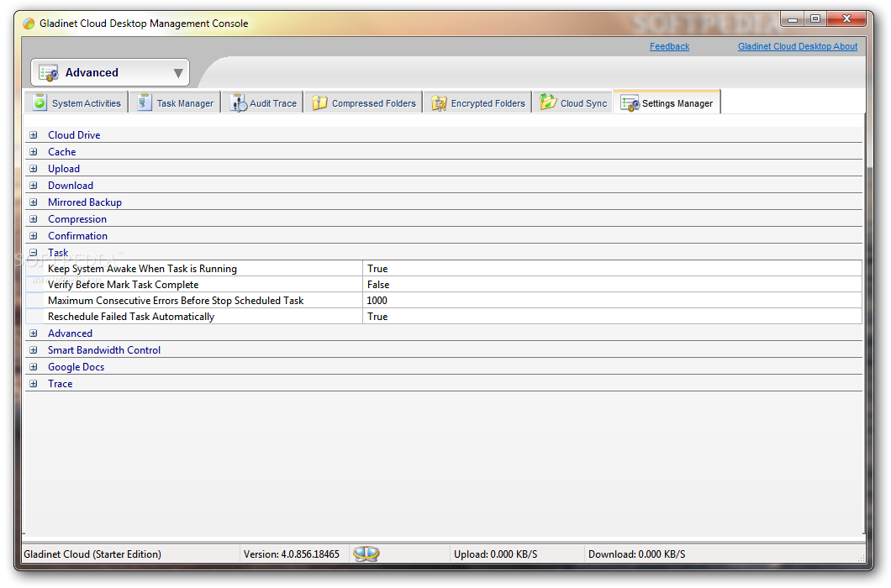
Task: Expand the Cache section
Action: [x=34, y=152]
